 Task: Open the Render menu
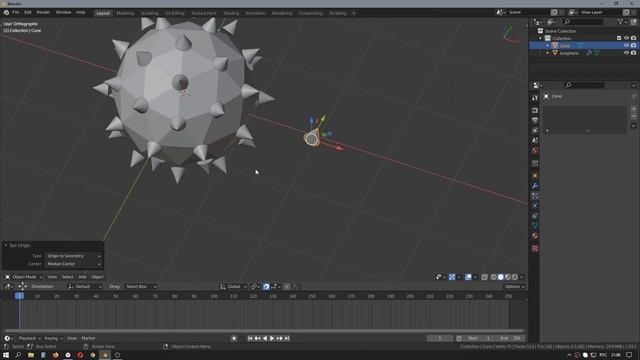tap(43, 13)
